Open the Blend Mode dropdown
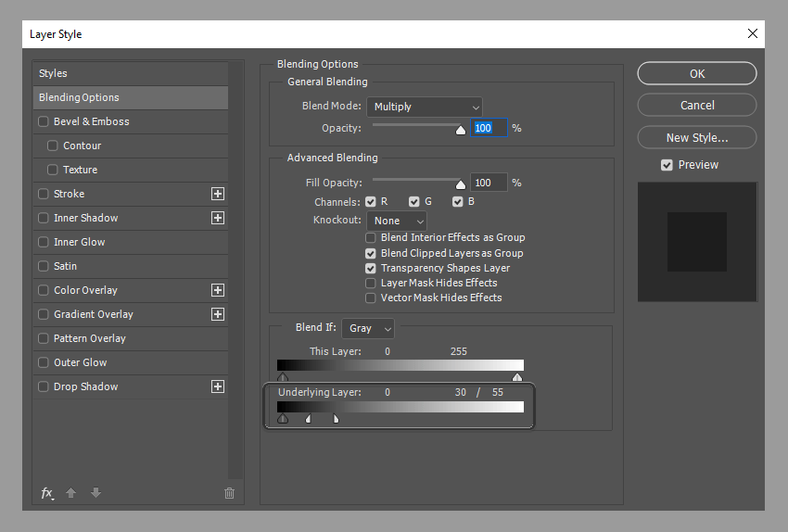The width and height of the screenshot is (788, 532). pos(425,107)
